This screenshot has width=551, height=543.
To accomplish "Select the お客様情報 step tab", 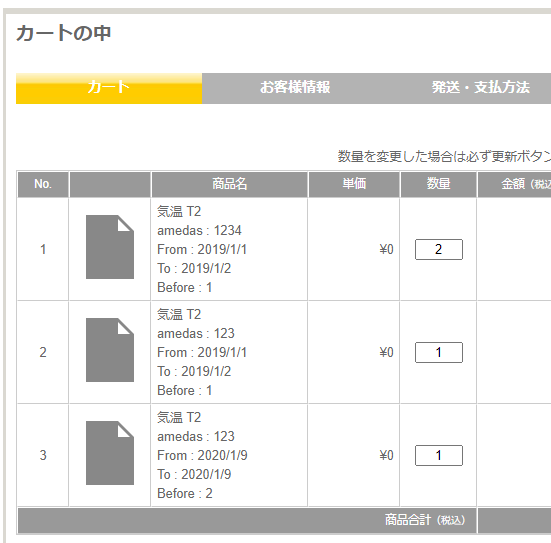I will click(x=295, y=88).
